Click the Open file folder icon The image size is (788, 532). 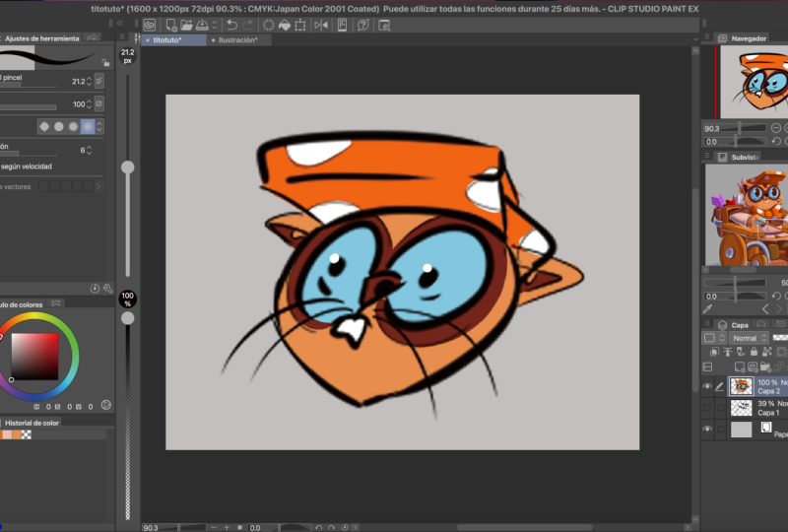186,26
